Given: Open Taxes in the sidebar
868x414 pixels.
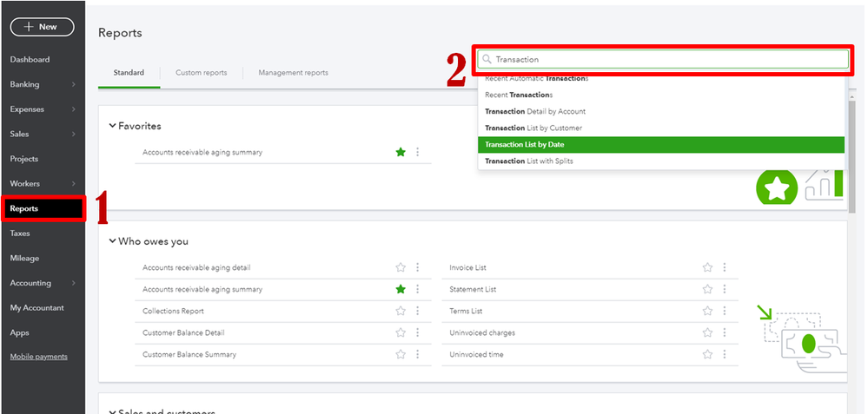Looking at the screenshot, I should [x=20, y=233].
